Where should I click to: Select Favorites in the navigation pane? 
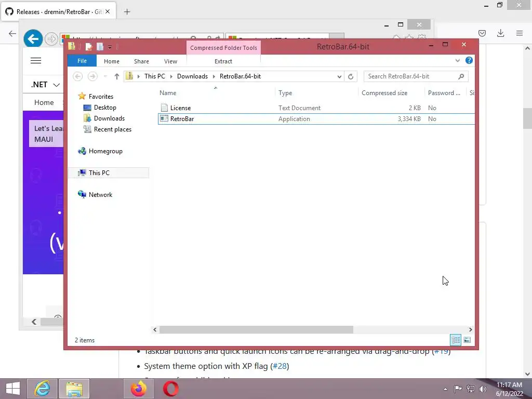pos(101,97)
